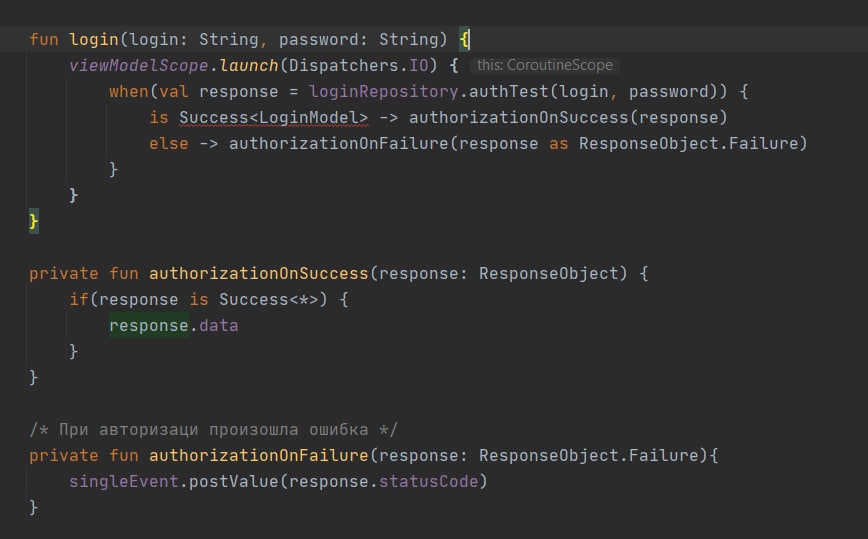Screen dimensions: 868x539
Task: Click the 'statusCode' property
Action: click(428, 481)
